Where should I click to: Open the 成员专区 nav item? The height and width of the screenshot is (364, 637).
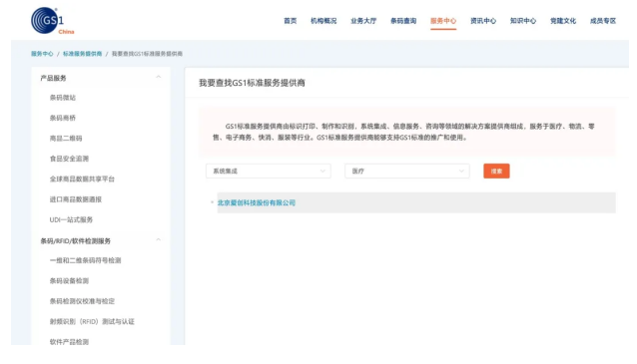pyautogui.click(x=603, y=21)
